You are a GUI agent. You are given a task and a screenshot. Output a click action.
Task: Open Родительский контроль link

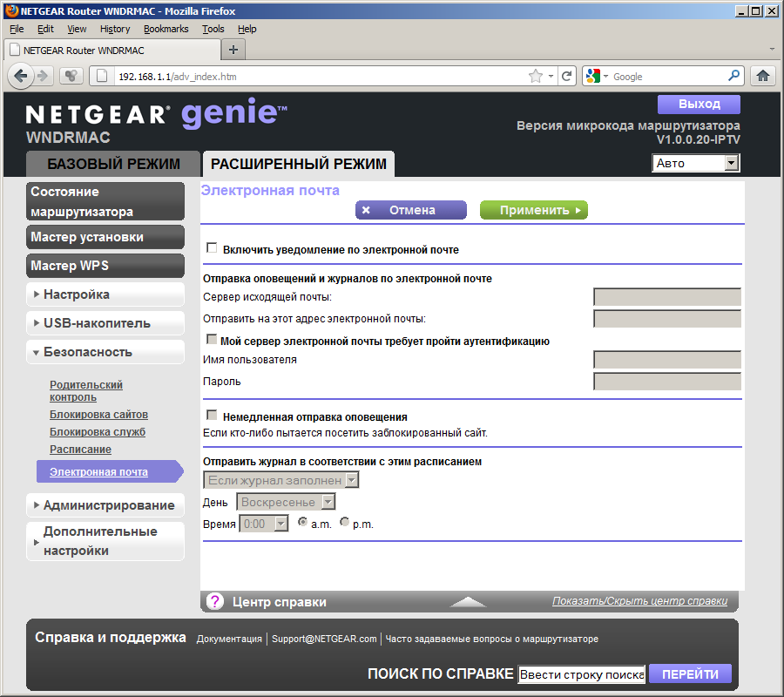pyautogui.click(x=86, y=390)
